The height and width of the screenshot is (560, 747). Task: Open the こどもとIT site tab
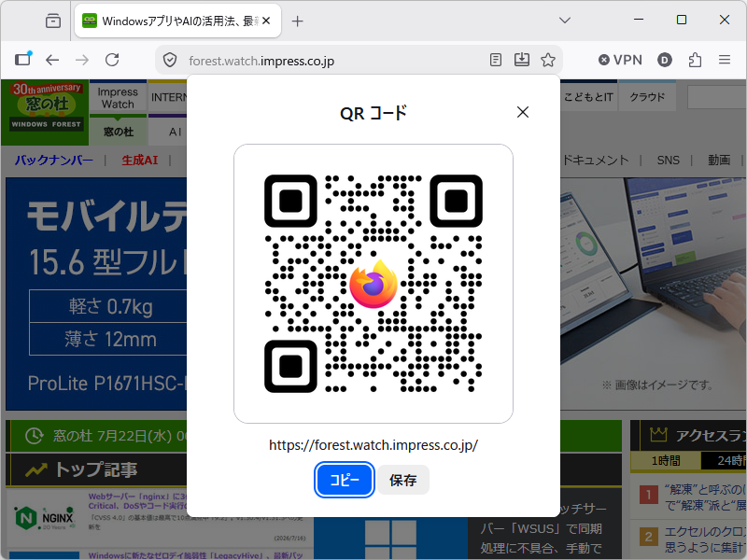[x=589, y=97]
